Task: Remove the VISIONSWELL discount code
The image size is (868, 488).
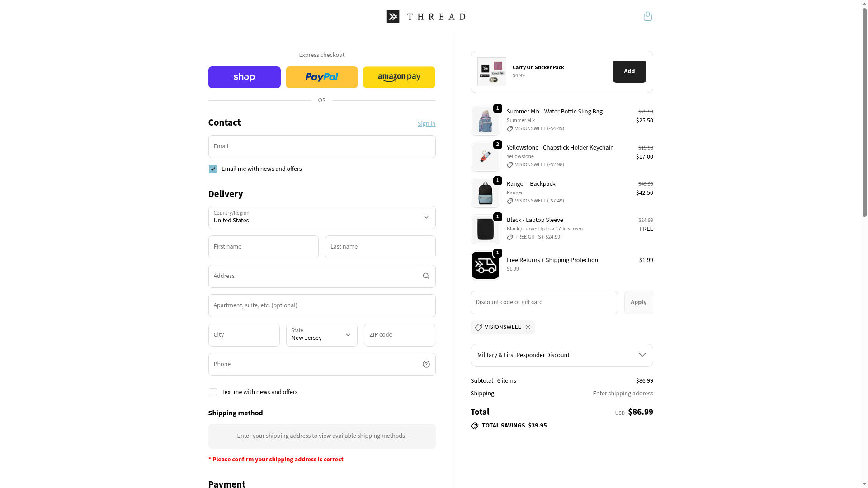Action: (528, 327)
